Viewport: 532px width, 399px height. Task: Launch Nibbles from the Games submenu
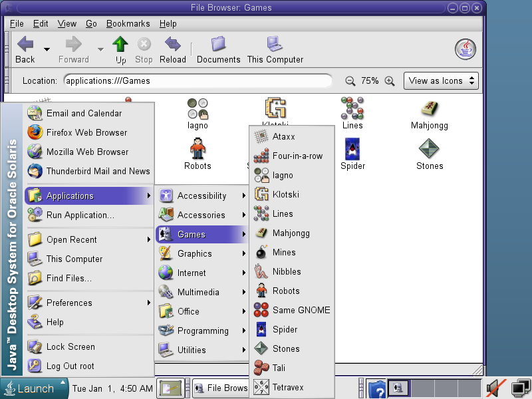(x=291, y=271)
